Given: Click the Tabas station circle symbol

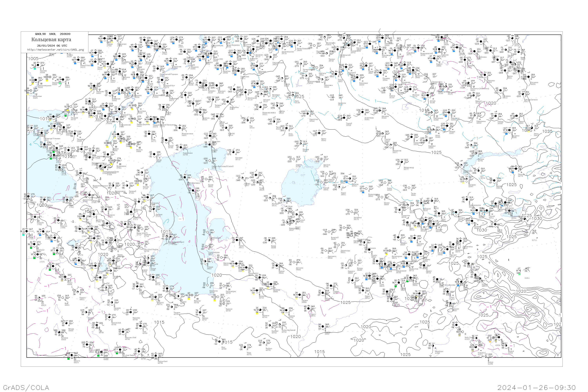Looking at the screenshot, I should (245, 347).
